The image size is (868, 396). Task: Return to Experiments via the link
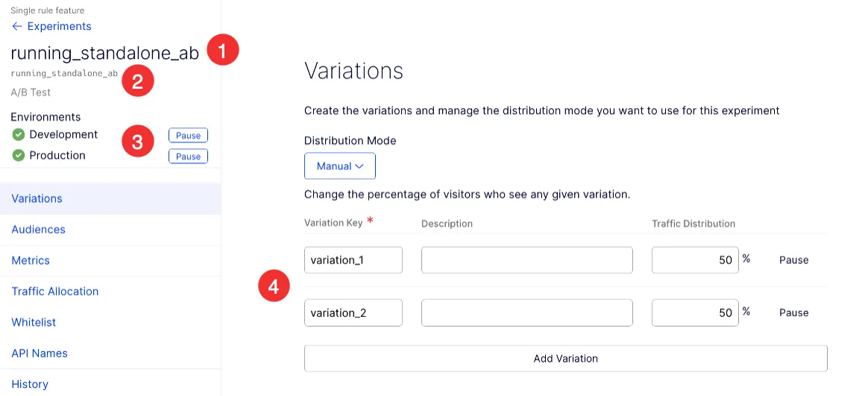(59, 26)
